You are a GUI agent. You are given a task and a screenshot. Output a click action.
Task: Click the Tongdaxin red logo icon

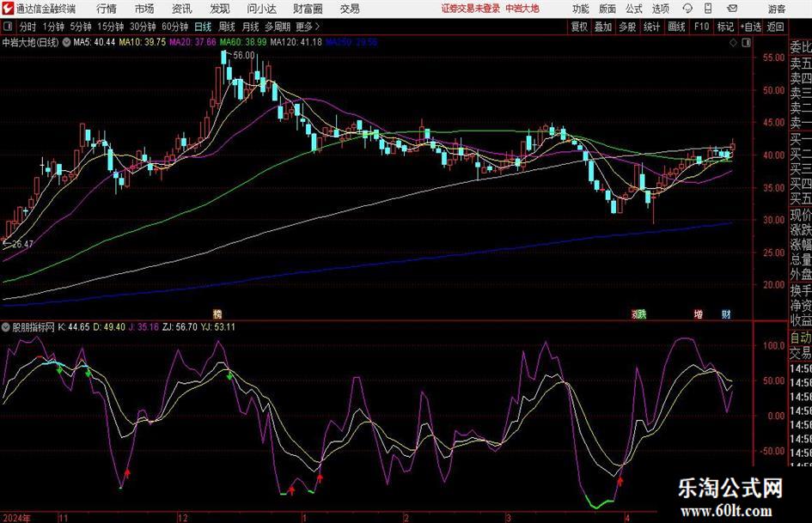tap(7, 9)
